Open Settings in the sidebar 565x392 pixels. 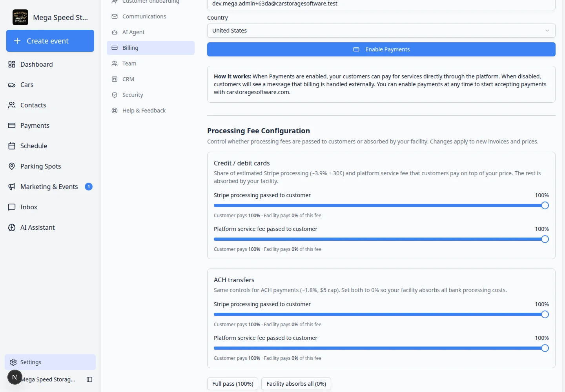point(50,362)
